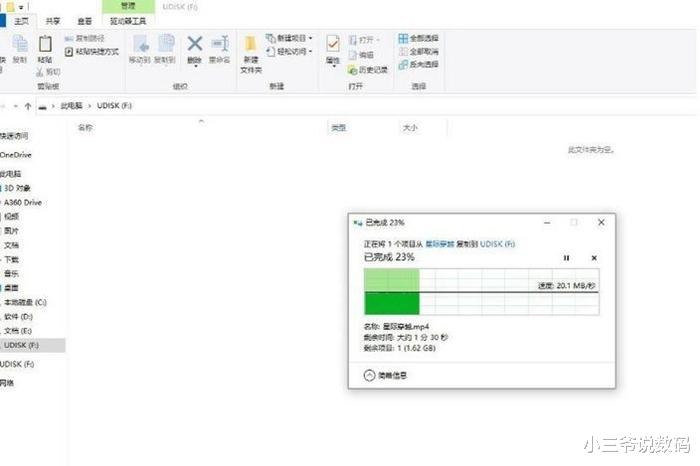
Task: Open the 打开 (Open) dropdown in the ribbon
Action: tap(364, 40)
